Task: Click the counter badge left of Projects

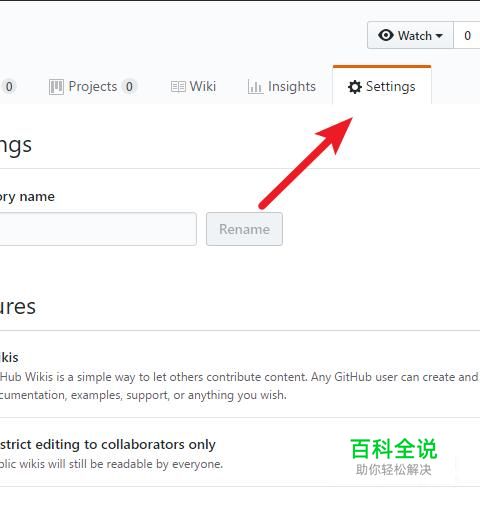Action: (9, 87)
